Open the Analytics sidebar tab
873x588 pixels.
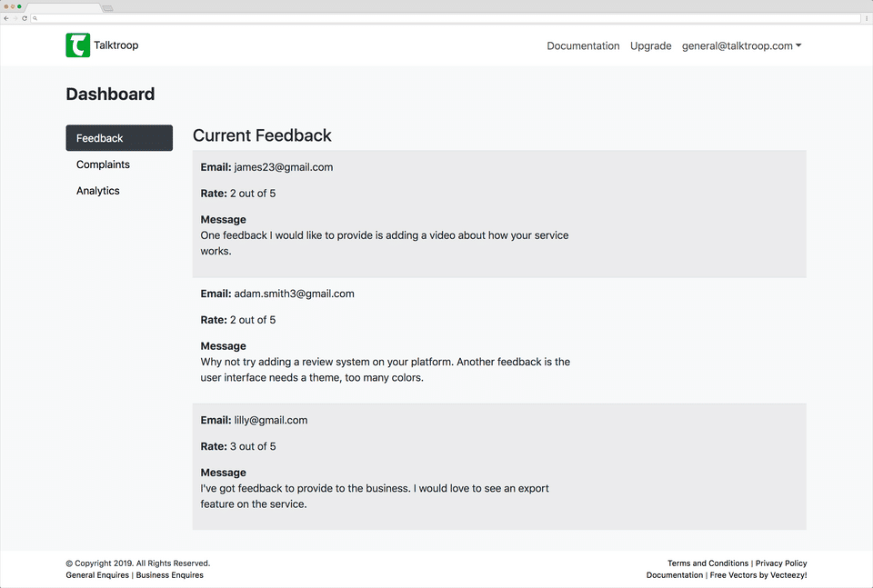pos(98,191)
